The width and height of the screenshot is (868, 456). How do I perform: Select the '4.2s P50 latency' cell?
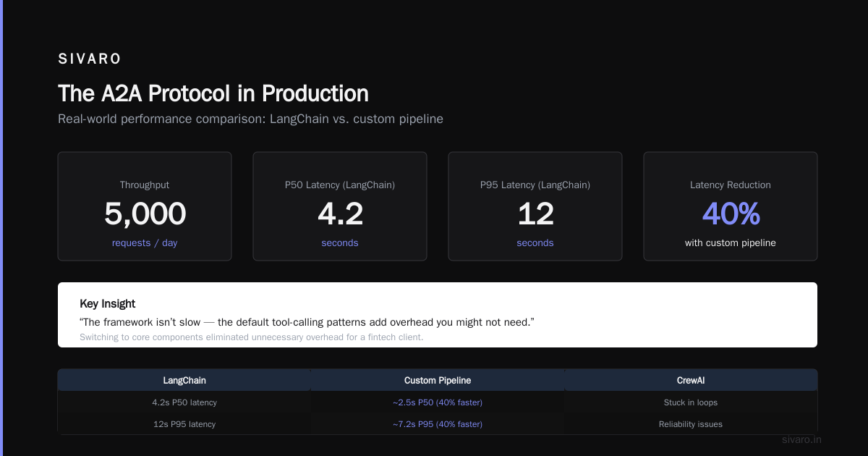[184, 402]
